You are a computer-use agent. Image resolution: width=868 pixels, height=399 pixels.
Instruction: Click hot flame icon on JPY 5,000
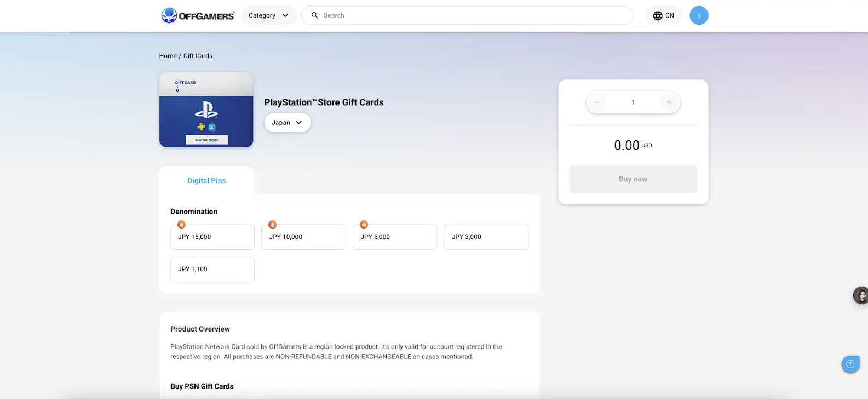tap(364, 224)
